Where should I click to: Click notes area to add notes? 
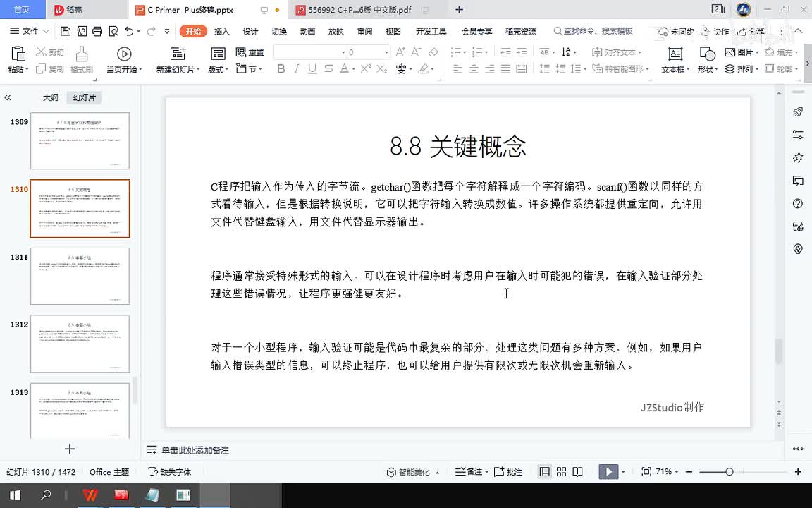[195, 450]
